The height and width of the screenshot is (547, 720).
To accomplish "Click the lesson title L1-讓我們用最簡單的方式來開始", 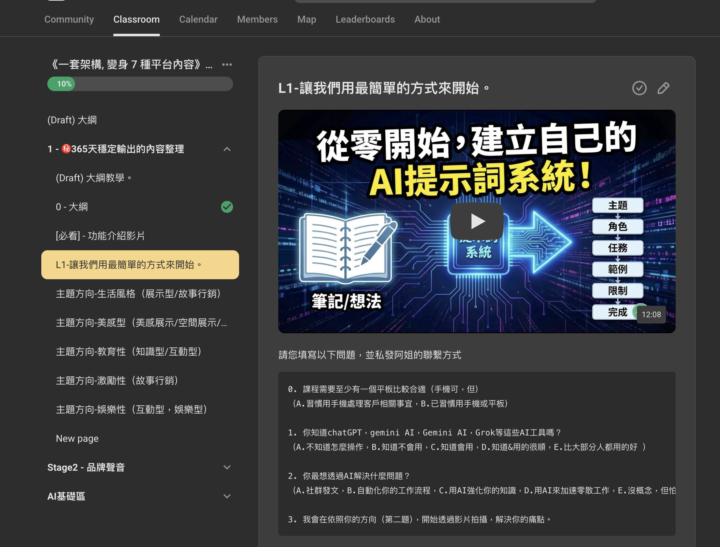I will [x=384, y=88].
